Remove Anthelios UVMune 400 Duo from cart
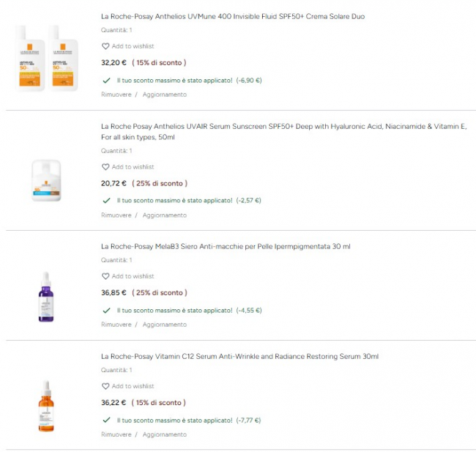 [116, 95]
